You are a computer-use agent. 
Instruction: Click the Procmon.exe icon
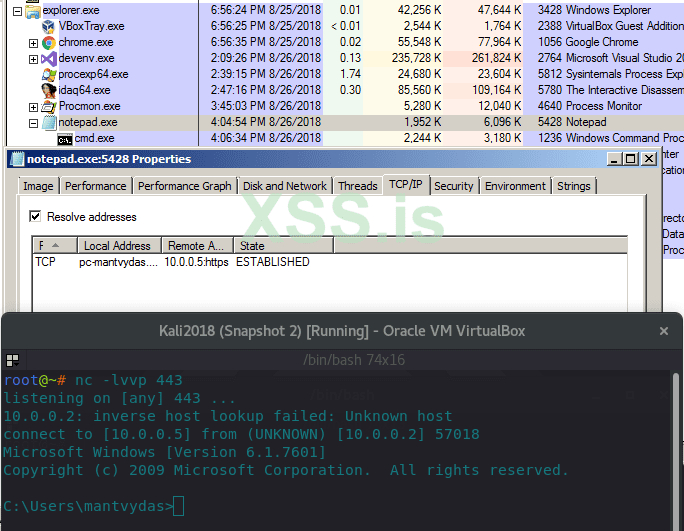[49, 106]
